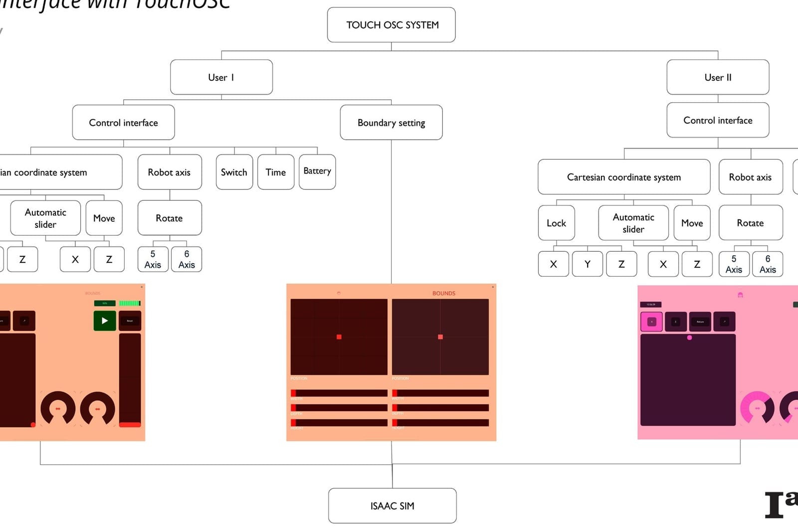Click the red marker in left Bounds position pad

pos(339,337)
